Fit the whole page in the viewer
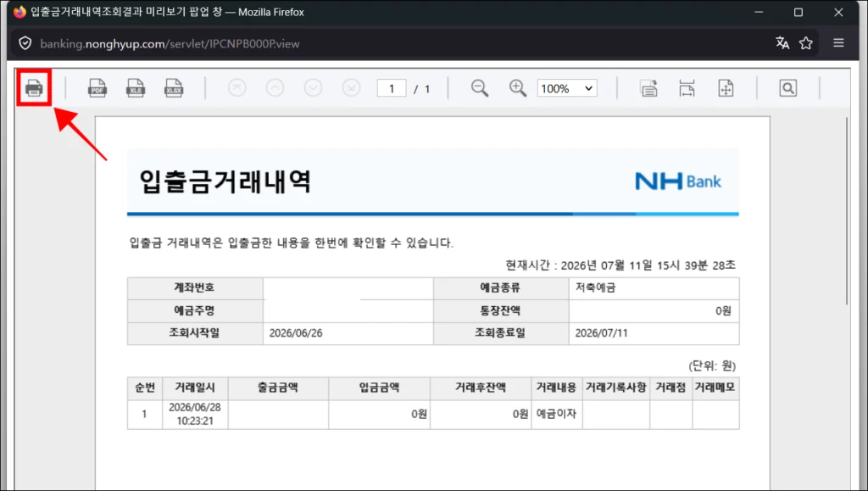 tap(726, 88)
